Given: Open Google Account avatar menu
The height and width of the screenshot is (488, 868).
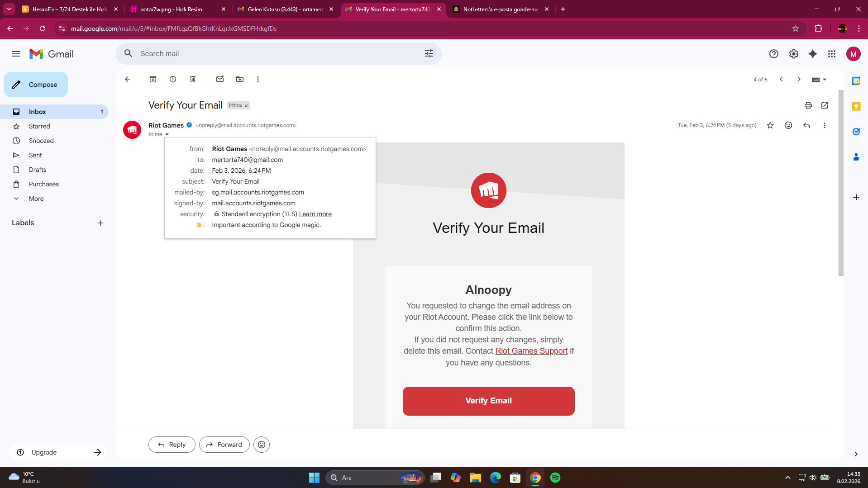Looking at the screenshot, I should [854, 54].
